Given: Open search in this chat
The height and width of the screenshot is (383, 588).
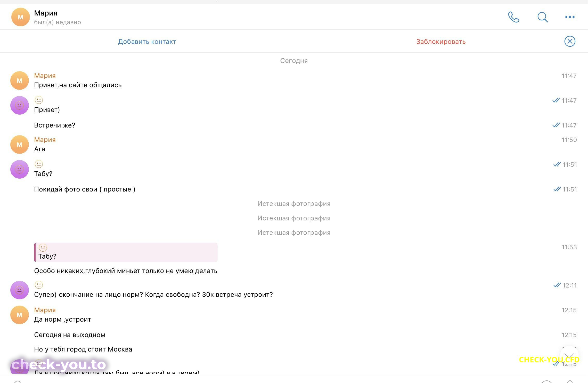Looking at the screenshot, I should coord(543,17).
